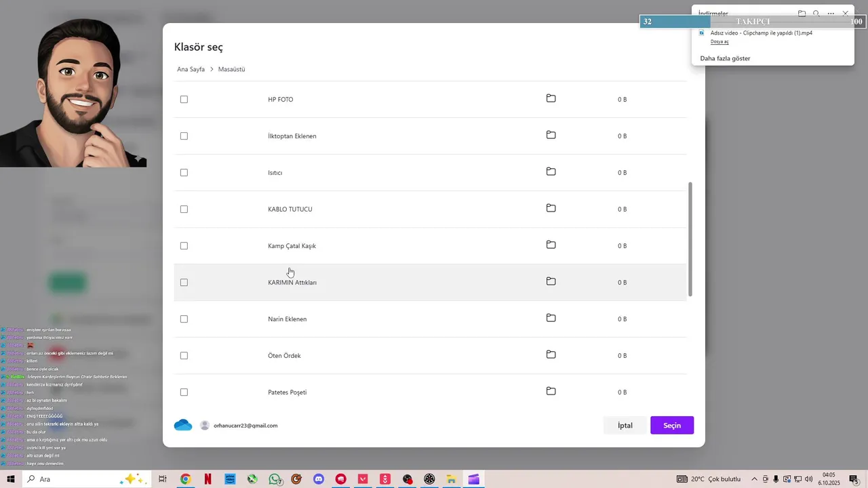The image size is (868, 488).
Task: Click the account avatar next to email
Action: click(x=205, y=425)
